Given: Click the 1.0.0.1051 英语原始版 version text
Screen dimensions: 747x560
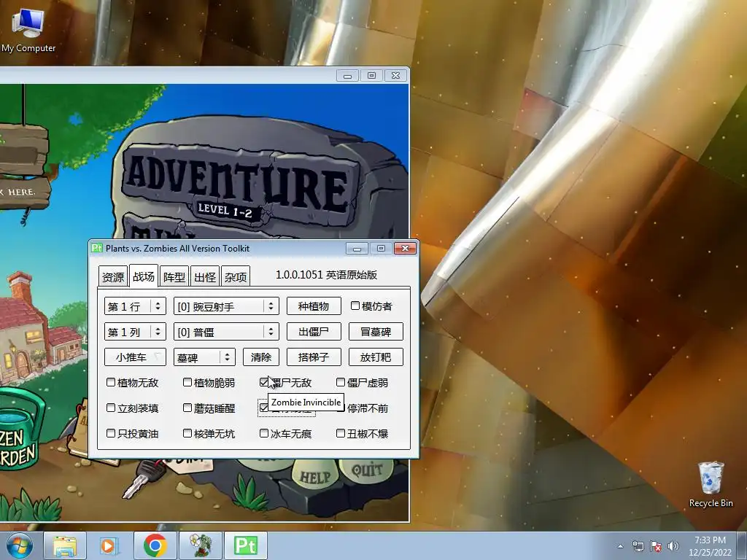Looking at the screenshot, I should click(326, 275).
